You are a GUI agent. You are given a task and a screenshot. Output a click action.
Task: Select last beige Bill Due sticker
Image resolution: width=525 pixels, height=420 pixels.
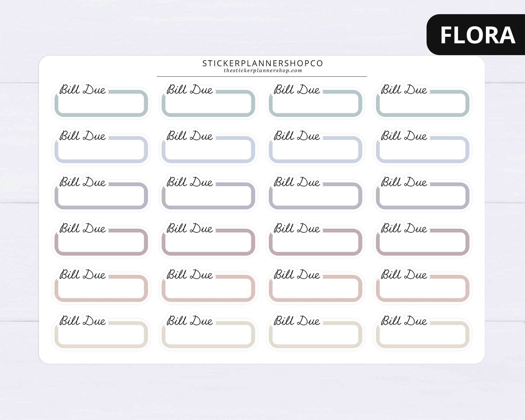click(423, 331)
